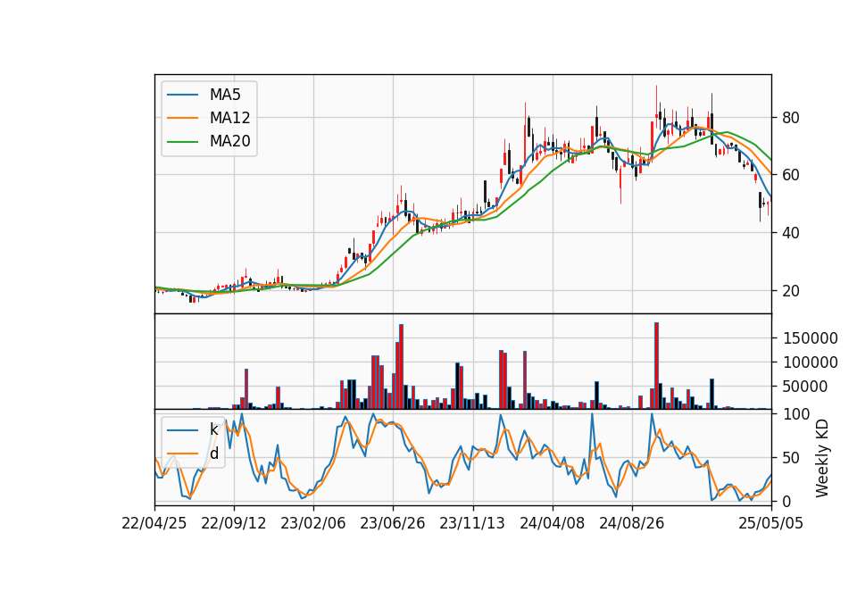Click the k legend label in KD panel
The image size is (857, 616).
213,429
